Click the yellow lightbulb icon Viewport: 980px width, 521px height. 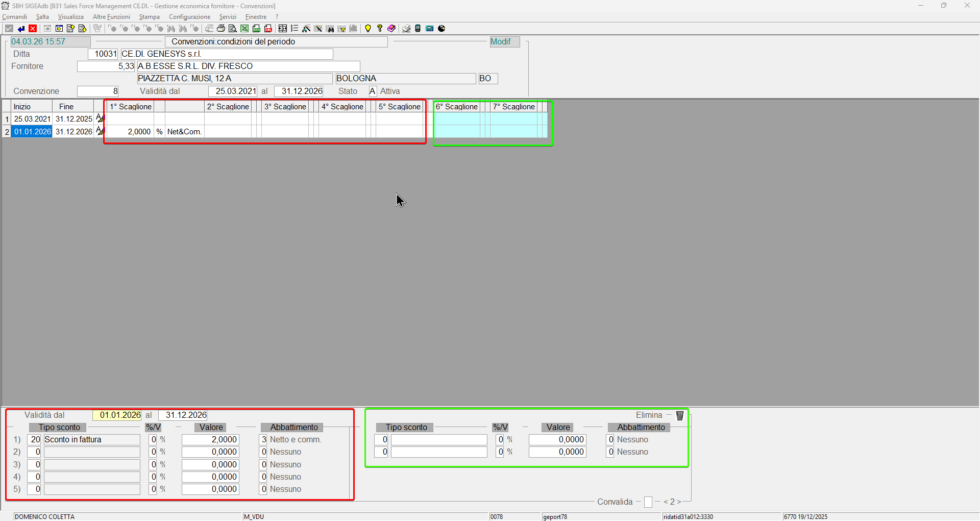click(x=367, y=29)
